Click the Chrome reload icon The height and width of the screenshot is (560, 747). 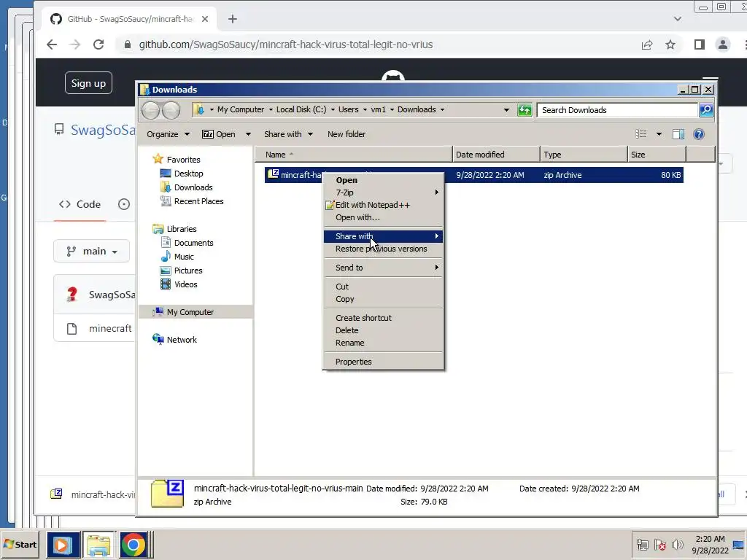pos(98,44)
